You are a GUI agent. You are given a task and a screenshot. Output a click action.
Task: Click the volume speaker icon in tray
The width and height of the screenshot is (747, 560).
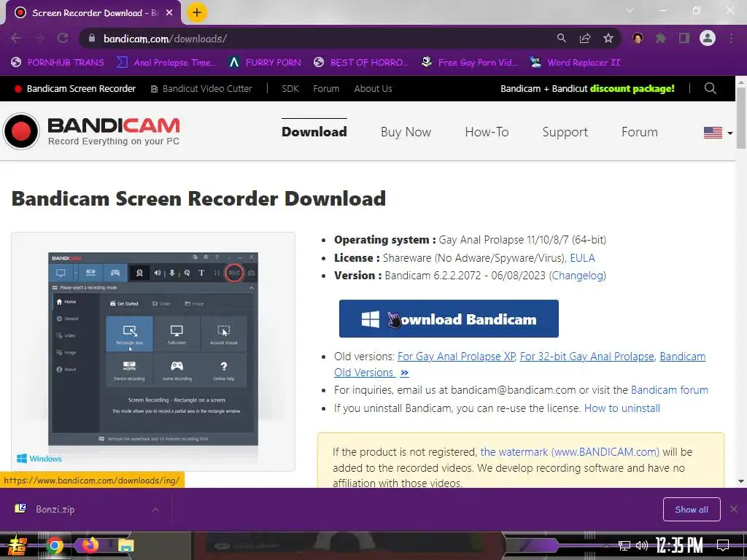point(642,545)
